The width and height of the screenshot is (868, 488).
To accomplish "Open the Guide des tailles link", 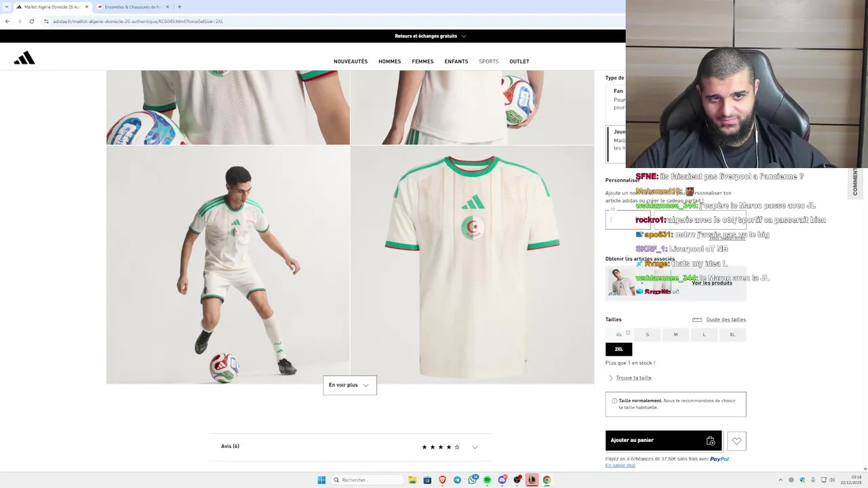I will 726,320.
